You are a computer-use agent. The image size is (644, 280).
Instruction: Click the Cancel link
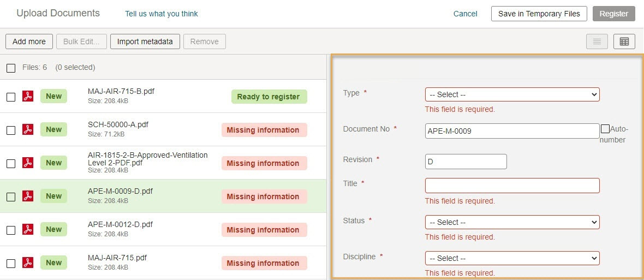pos(466,14)
